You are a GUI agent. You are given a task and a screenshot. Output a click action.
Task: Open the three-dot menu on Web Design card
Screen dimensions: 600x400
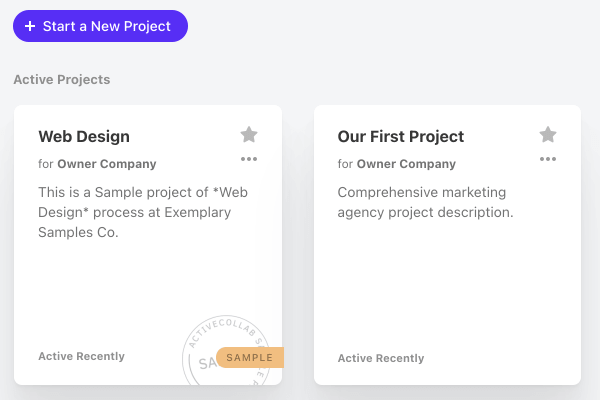tap(249, 159)
